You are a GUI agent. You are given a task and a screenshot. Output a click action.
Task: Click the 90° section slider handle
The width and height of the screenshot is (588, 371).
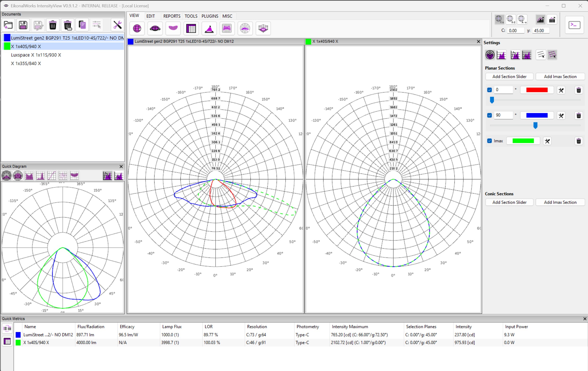535,125
